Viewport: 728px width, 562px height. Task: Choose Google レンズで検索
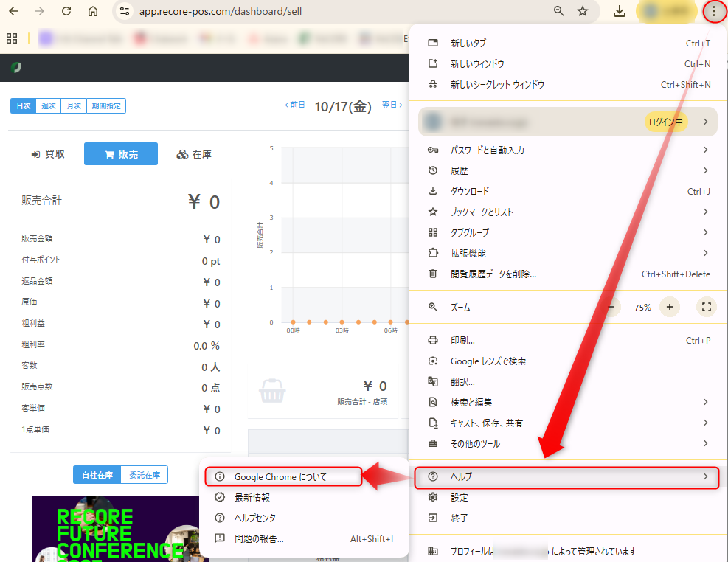[x=569, y=361]
